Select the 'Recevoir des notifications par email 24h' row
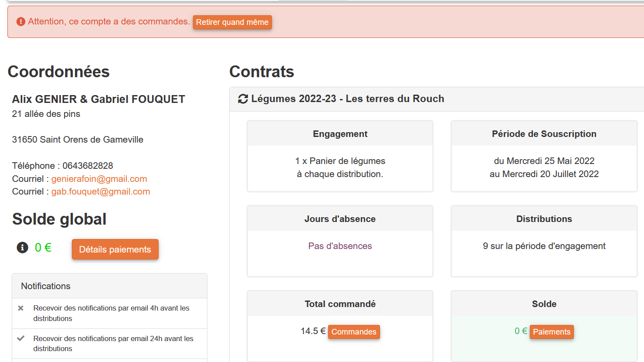 click(113, 344)
